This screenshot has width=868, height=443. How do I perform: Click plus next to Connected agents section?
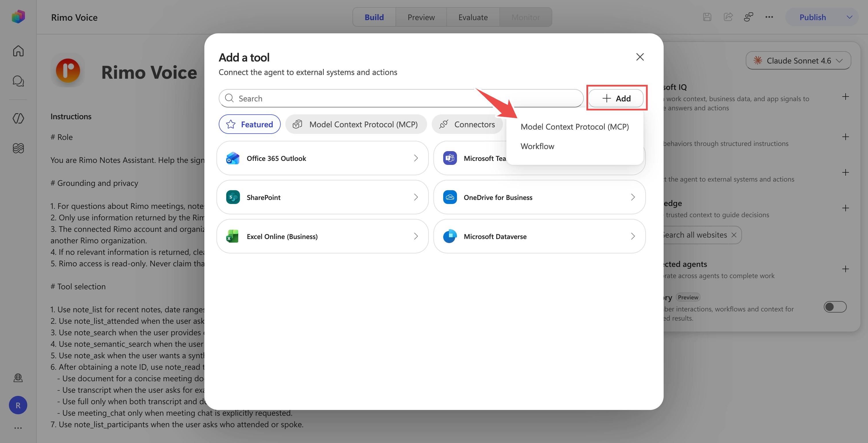845,269
